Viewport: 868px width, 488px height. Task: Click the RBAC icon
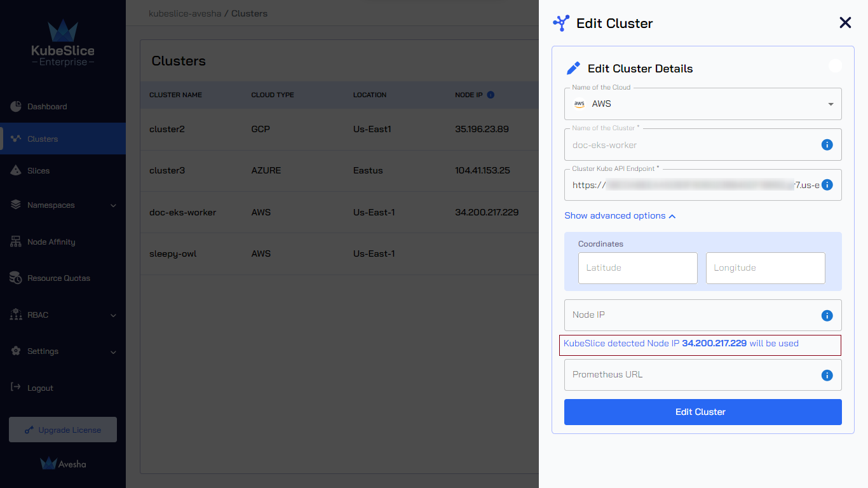tap(16, 315)
